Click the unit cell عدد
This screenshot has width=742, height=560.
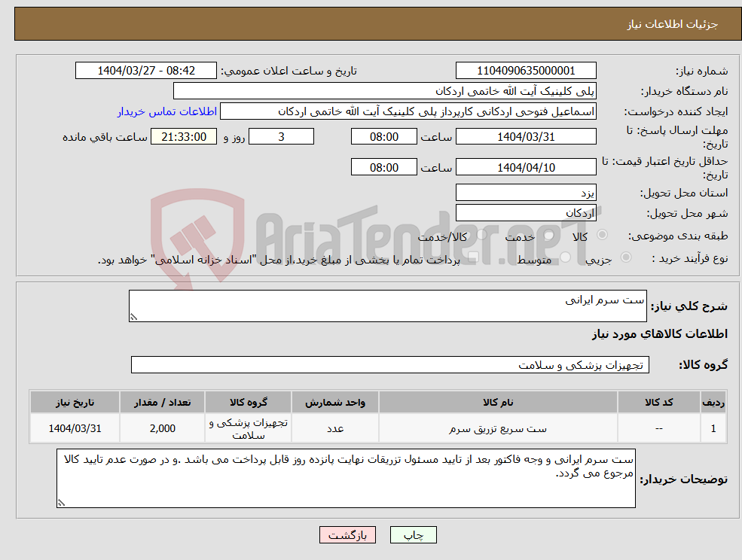tap(335, 428)
